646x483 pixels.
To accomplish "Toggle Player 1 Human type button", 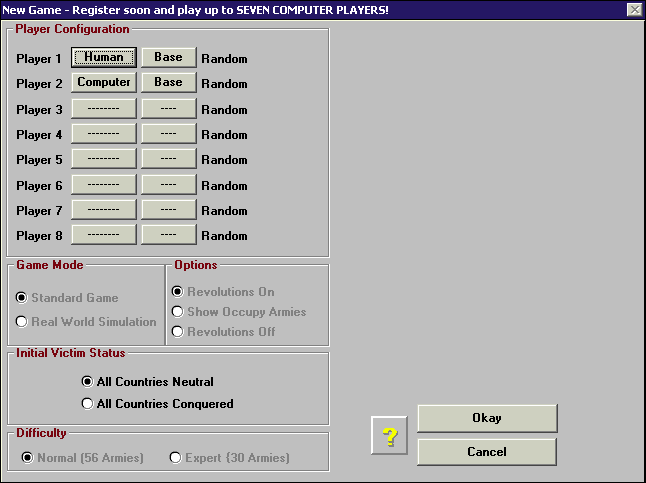I will pyautogui.click(x=104, y=58).
